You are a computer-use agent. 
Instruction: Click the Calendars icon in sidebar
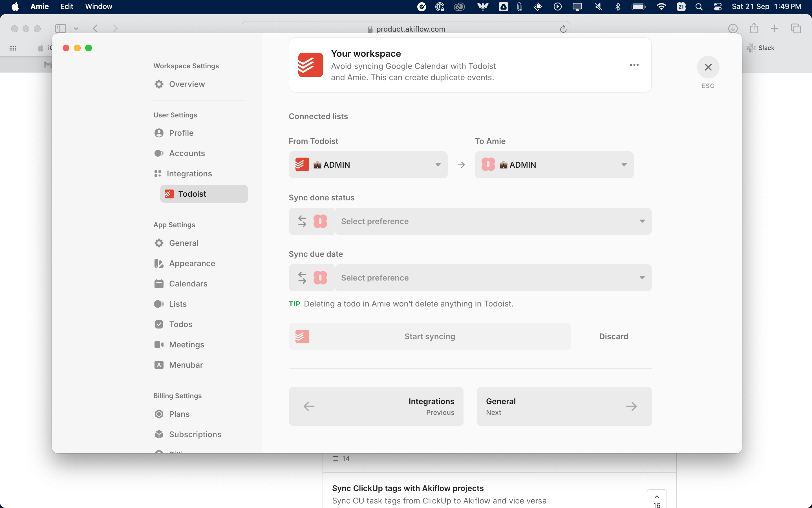point(159,284)
